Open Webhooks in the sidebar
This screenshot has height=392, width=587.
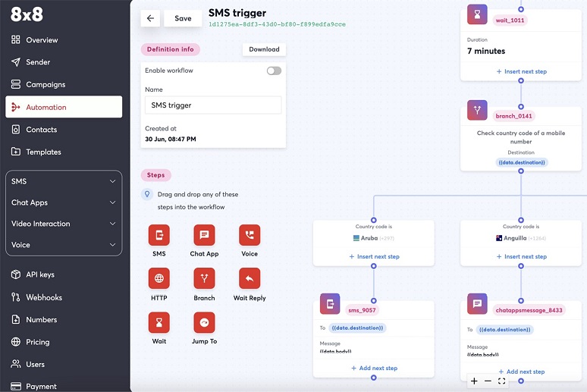(44, 297)
